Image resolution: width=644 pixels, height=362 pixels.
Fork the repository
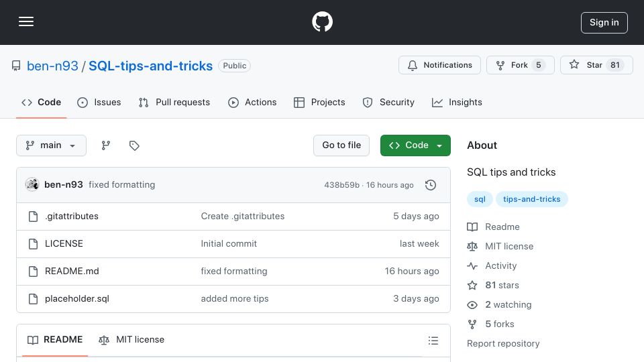[x=521, y=65]
